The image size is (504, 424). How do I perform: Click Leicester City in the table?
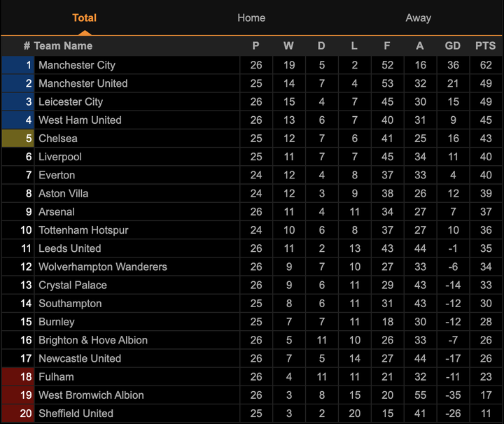click(71, 101)
